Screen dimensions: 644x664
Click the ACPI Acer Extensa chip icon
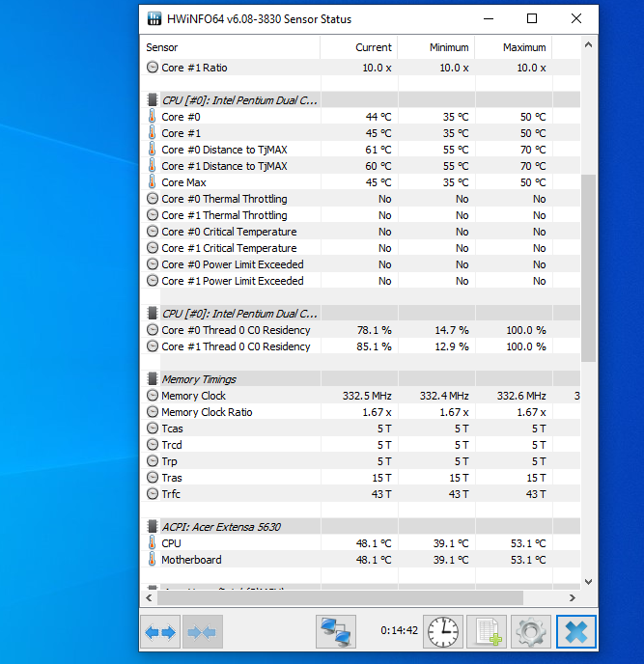pyautogui.click(x=153, y=526)
